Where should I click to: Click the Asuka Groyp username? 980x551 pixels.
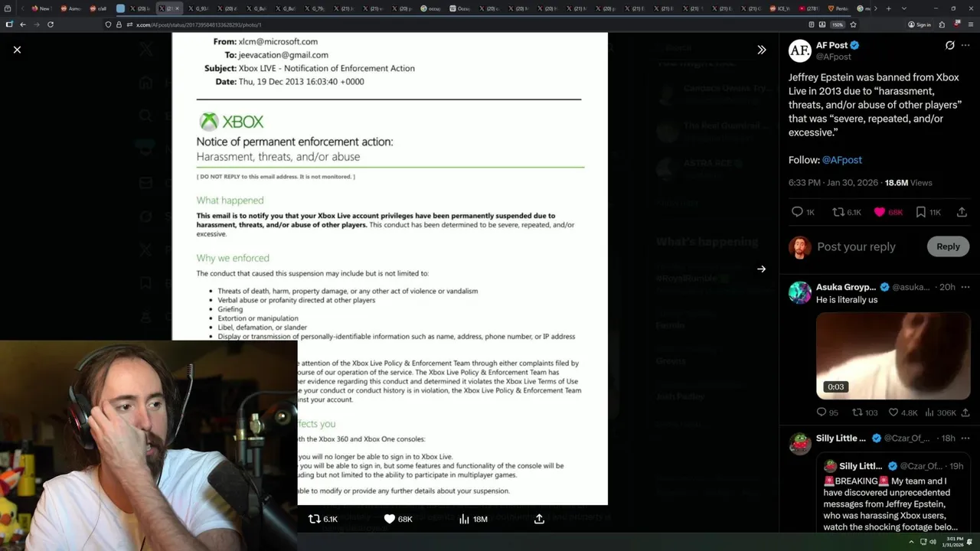tap(846, 287)
